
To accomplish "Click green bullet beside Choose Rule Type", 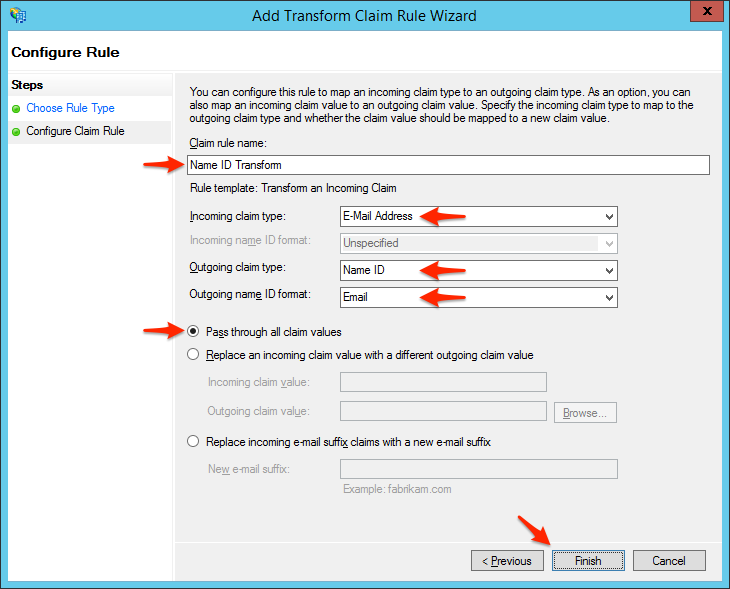I will pyautogui.click(x=16, y=108).
